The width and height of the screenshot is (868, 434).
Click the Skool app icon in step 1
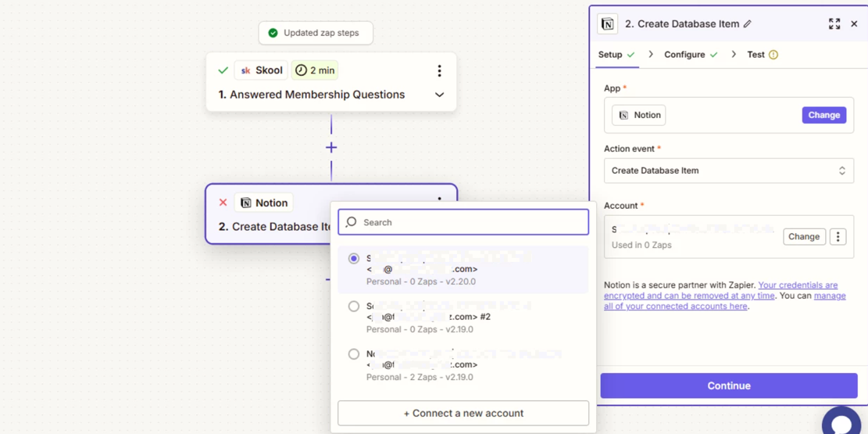click(x=246, y=70)
